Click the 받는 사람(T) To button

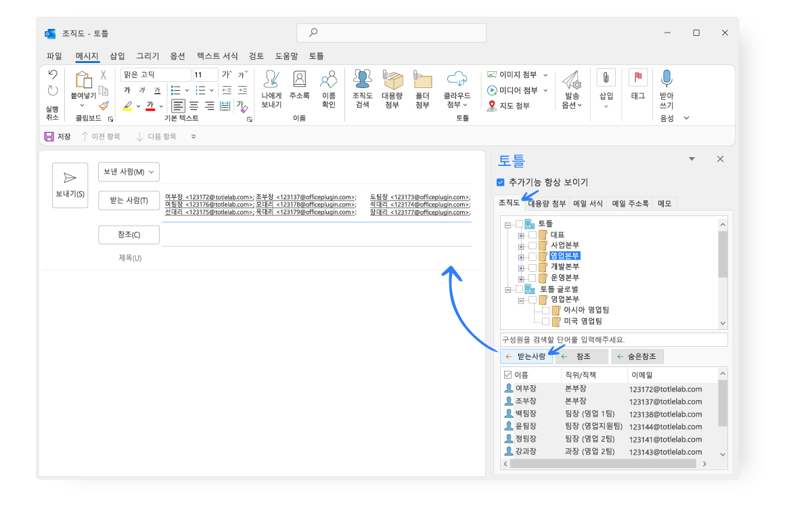point(129,200)
